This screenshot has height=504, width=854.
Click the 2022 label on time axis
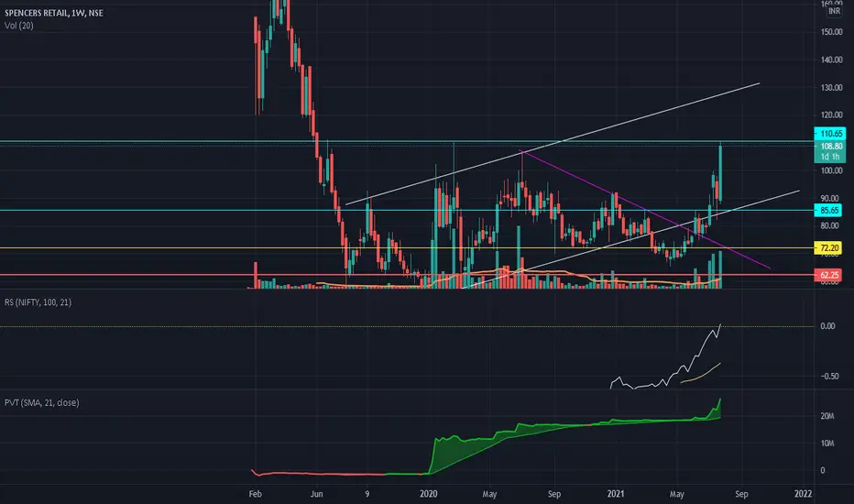[803, 494]
